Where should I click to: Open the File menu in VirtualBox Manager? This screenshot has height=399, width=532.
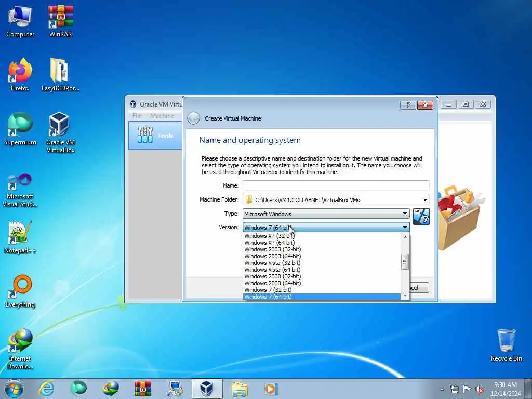tap(137, 116)
